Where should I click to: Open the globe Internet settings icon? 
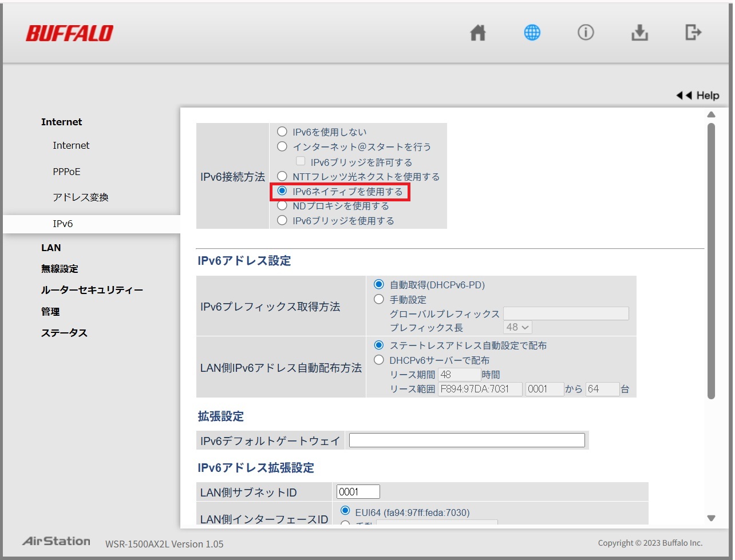[x=532, y=33]
